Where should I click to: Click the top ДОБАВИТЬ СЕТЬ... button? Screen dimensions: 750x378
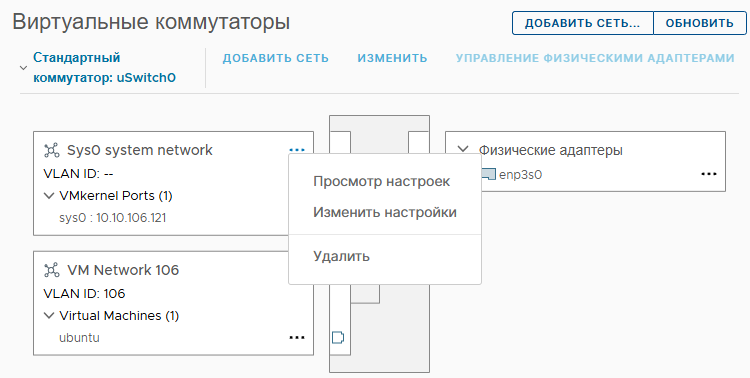[582, 23]
